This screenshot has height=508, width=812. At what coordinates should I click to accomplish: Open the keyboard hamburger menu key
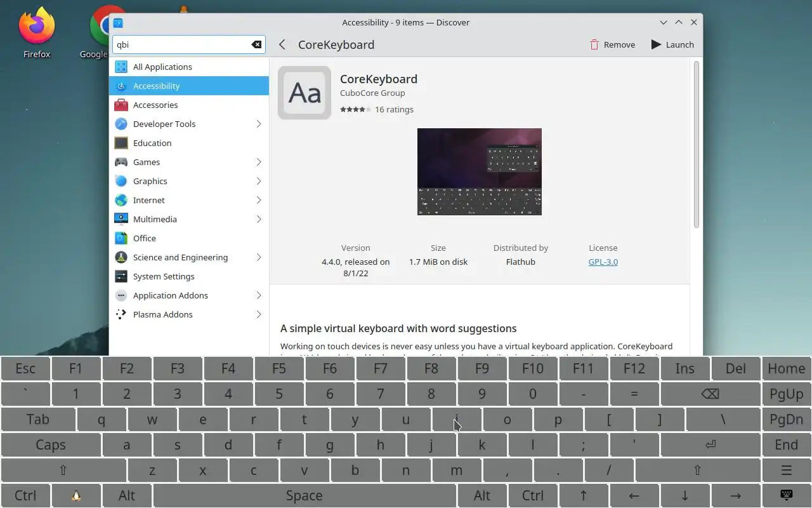tap(787, 471)
